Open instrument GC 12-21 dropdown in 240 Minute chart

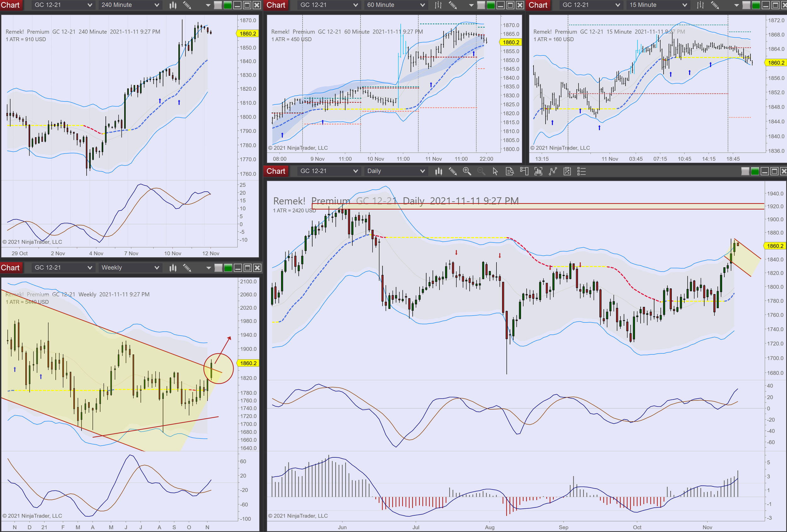(x=63, y=5)
